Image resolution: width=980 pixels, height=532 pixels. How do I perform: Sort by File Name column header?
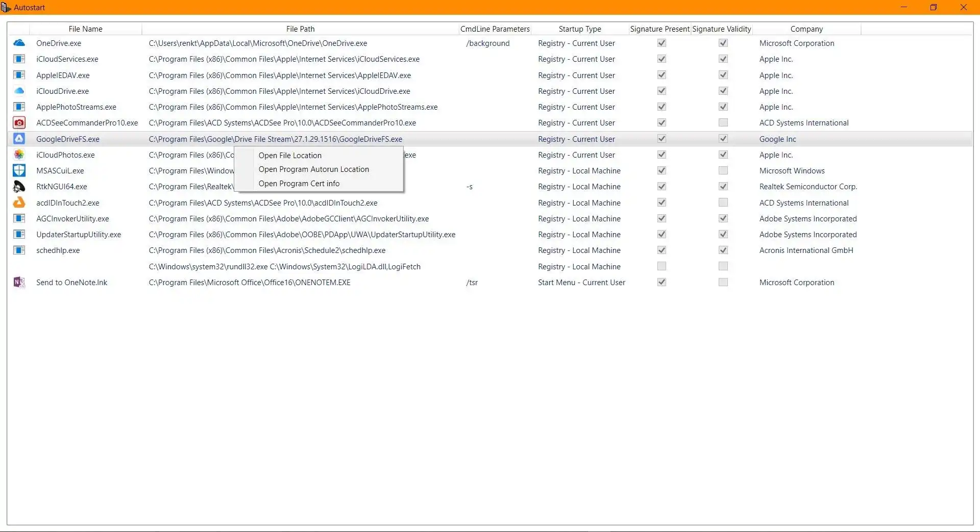tap(85, 29)
